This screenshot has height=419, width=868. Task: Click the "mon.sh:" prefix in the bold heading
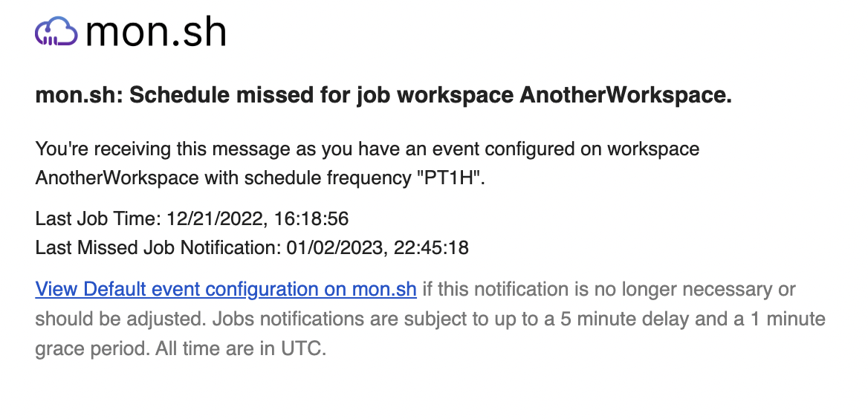pyautogui.click(x=79, y=95)
